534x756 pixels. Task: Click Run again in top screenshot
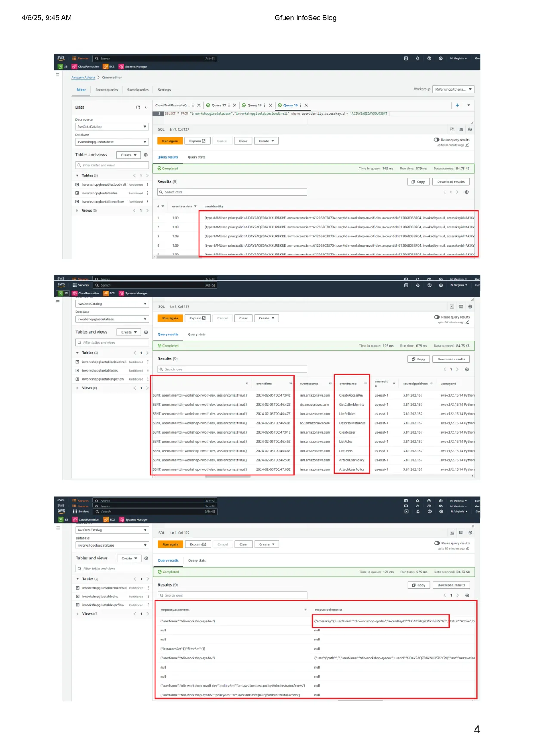point(170,141)
